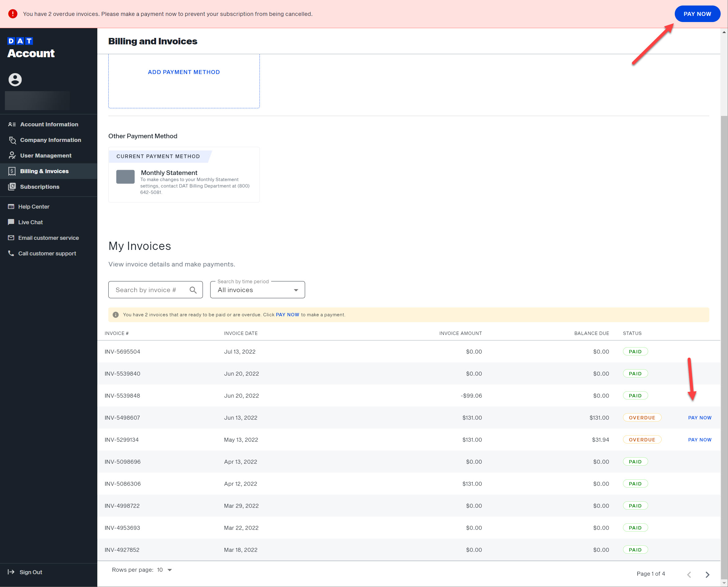Open Company Information section
This screenshot has height=587, width=728.
50,140
